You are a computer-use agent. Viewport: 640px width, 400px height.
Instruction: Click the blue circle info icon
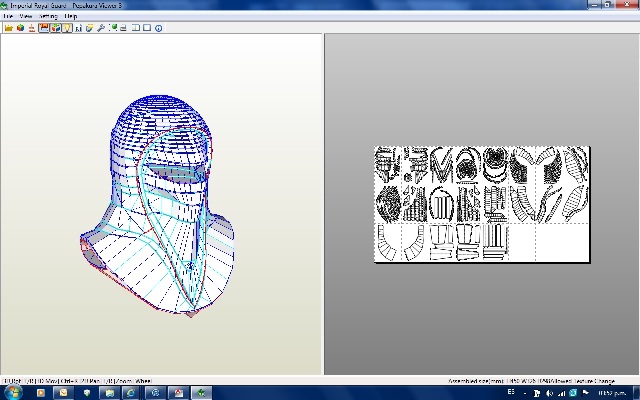[158, 28]
